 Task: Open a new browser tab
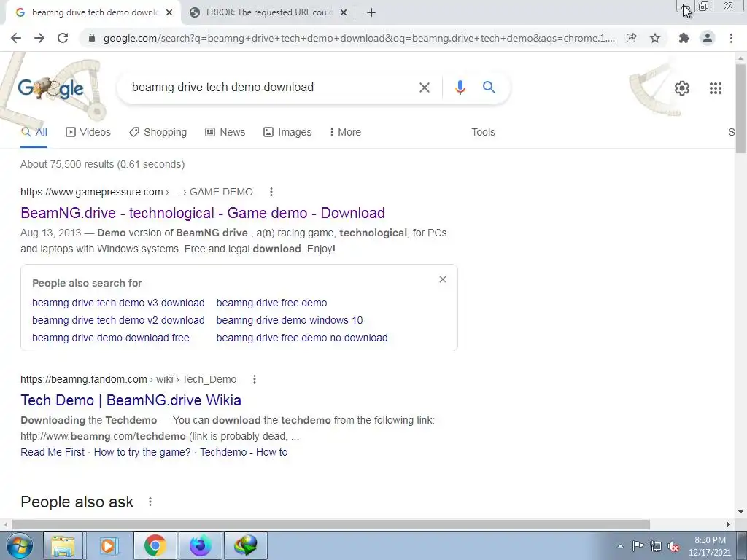371,12
